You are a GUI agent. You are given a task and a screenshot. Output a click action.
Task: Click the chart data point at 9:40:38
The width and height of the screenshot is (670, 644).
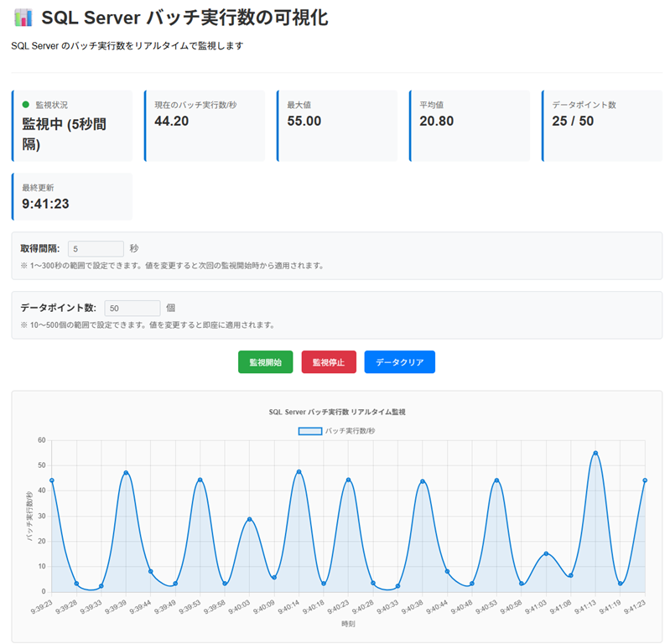(423, 481)
